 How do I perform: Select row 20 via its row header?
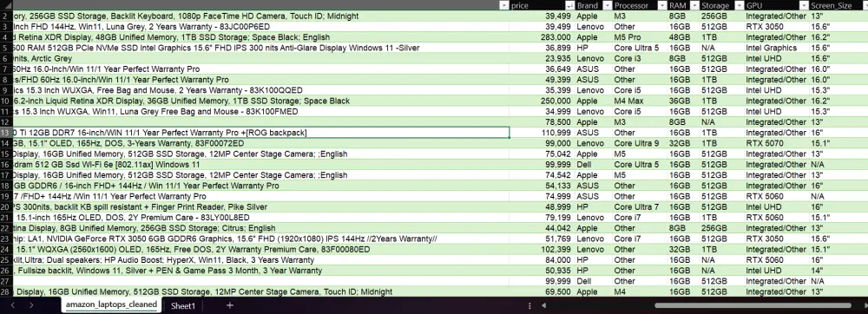tap(5, 206)
